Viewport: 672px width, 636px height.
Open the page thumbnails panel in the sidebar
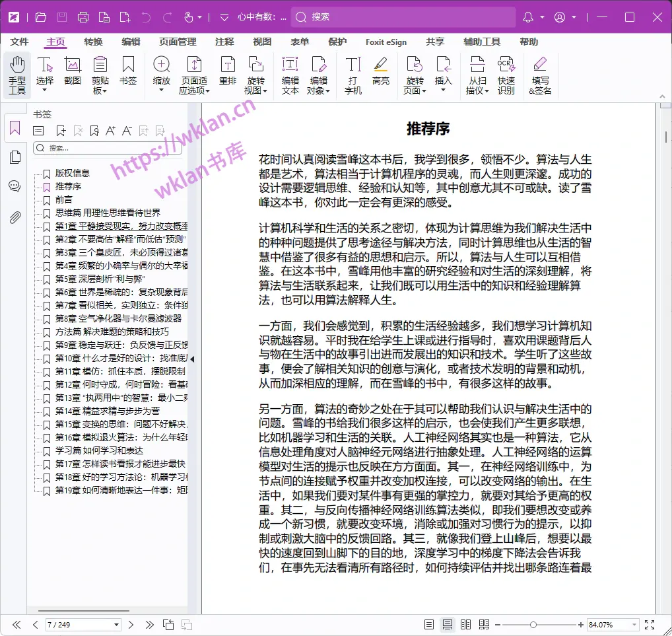[15, 157]
